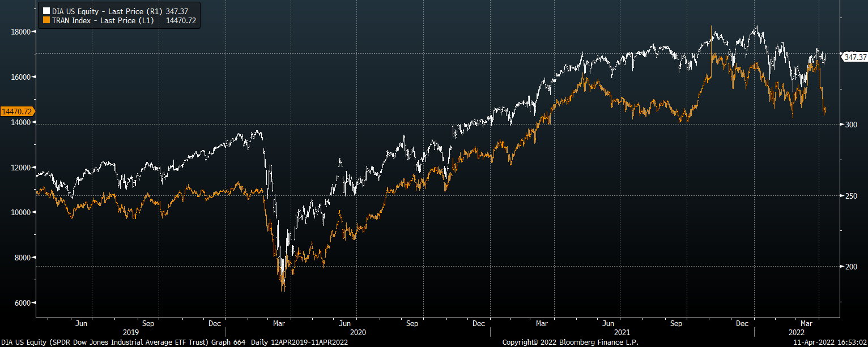This screenshot has width=868, height=347.
Task: Click the 300 right axis label
Action: (x=850, y=125)
